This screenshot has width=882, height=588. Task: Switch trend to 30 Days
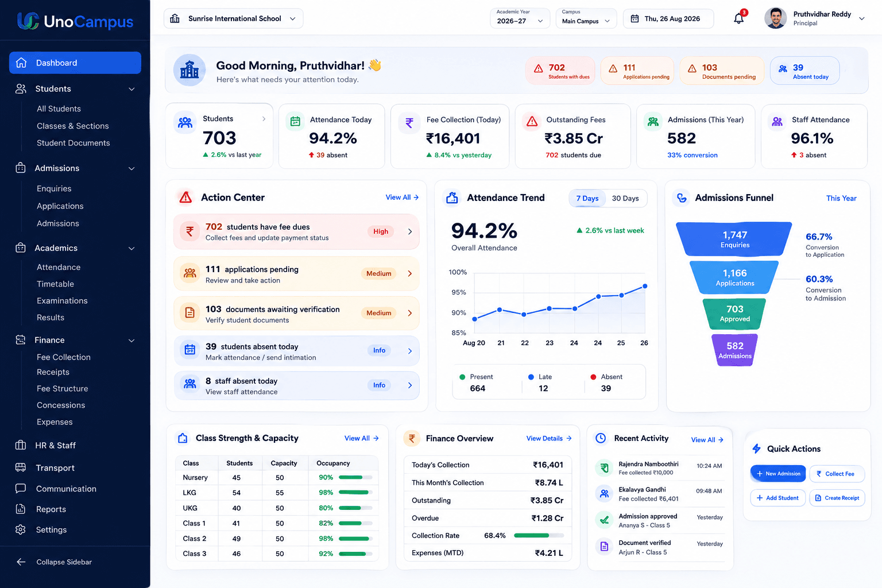tap(625, 198)
